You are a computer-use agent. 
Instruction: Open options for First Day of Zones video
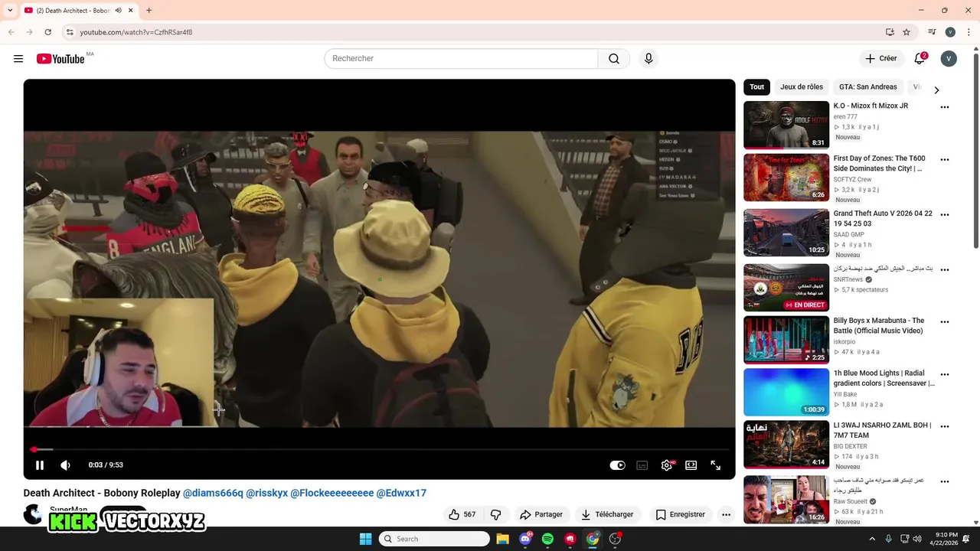click(945, 160)
